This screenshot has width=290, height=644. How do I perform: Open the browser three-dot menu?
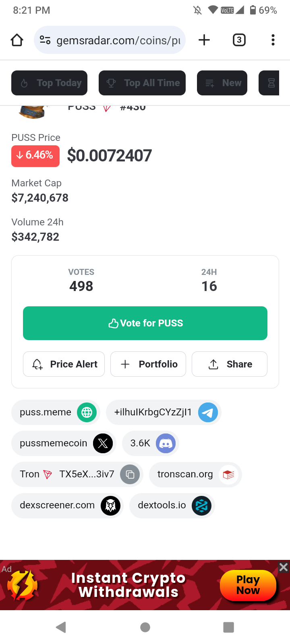tap(273, 40)
